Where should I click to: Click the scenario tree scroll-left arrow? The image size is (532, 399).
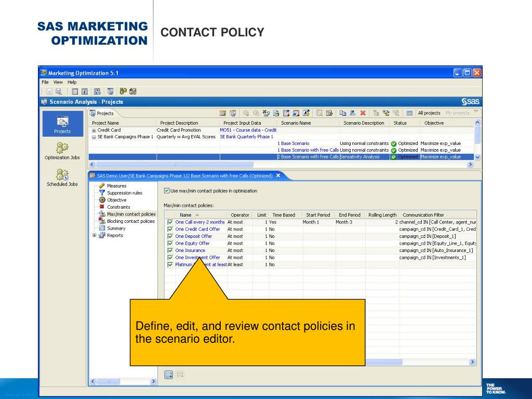(x=93, y=381)
